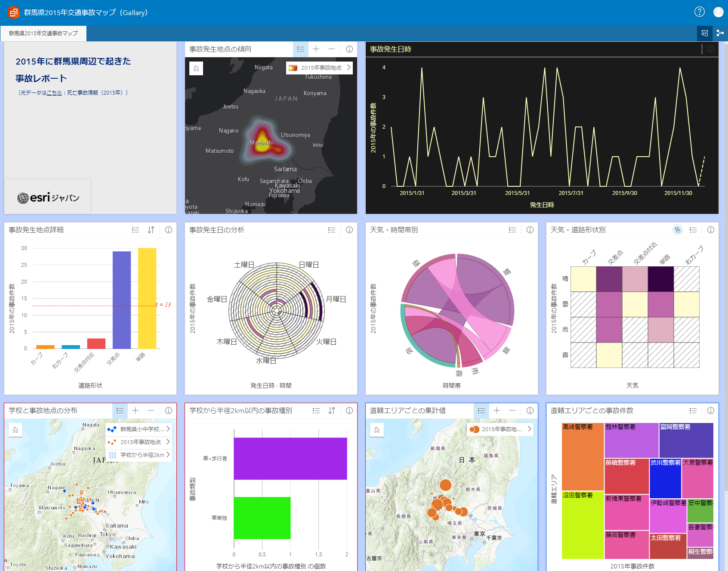
Task: Show info for 事故発生地点詳細 card
Action: 169,230
